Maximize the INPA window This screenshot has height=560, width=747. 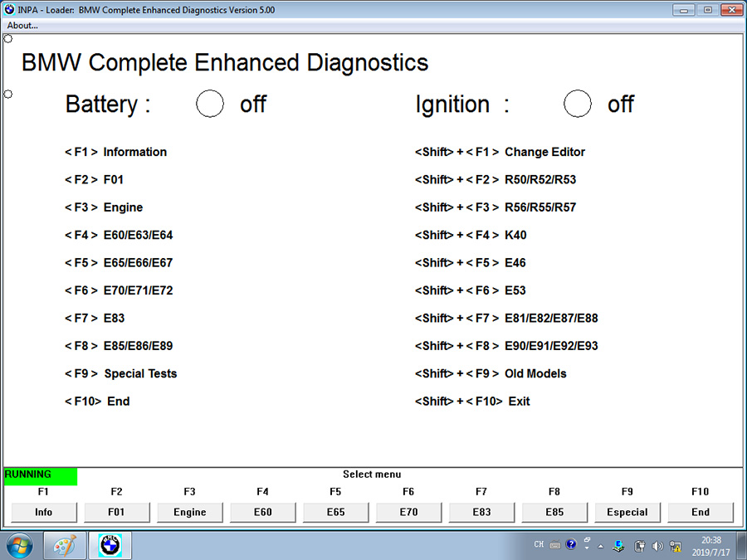coord(708,10)
